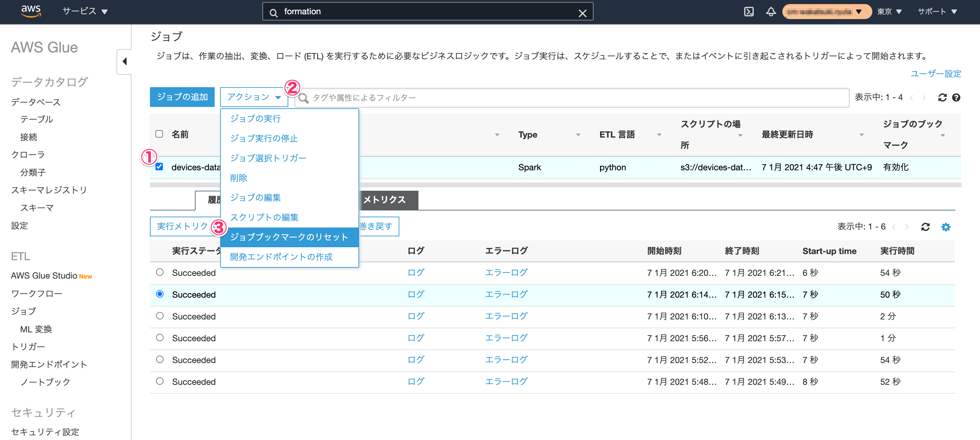Open the アクション dropdown

(254, 97)
